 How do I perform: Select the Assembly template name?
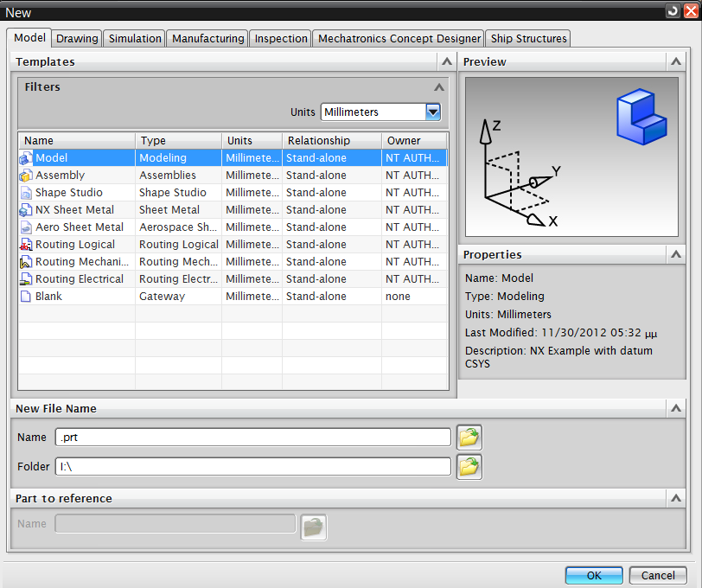click(x=60, y=175)
